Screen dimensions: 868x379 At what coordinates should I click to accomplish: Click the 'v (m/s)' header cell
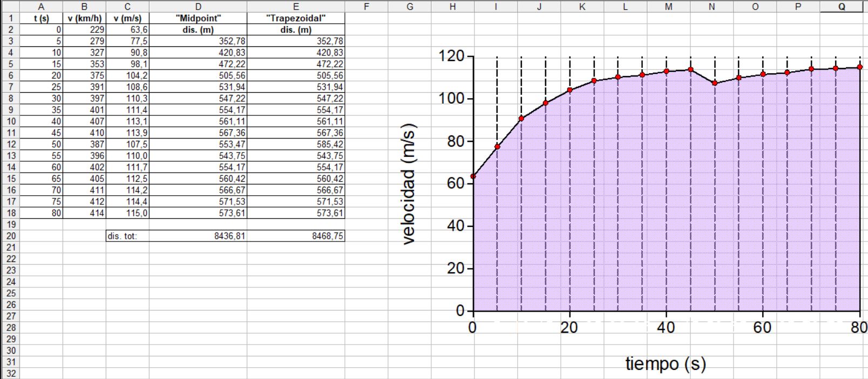tap(127, 18)
